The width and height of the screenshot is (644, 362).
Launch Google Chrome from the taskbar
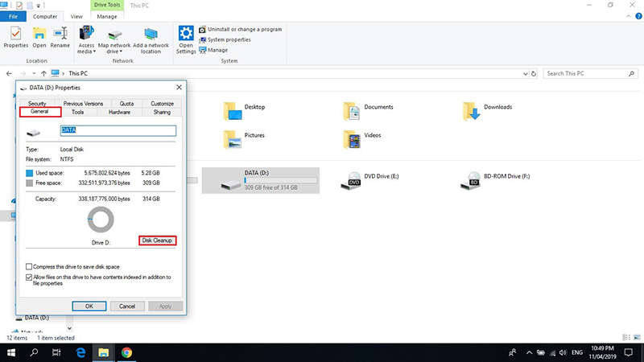coord(126,352)
